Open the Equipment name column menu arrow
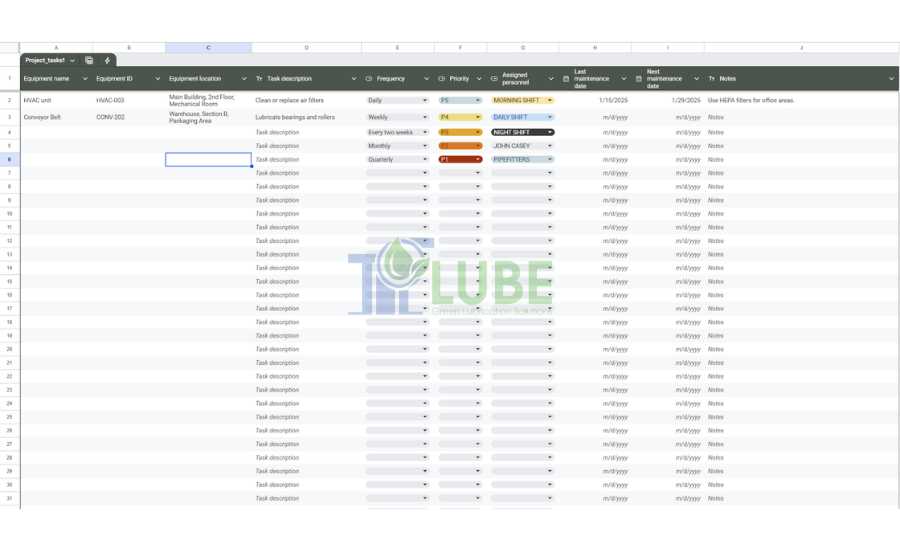The width and height of the screenshot is (900, 550). (85, 79)
